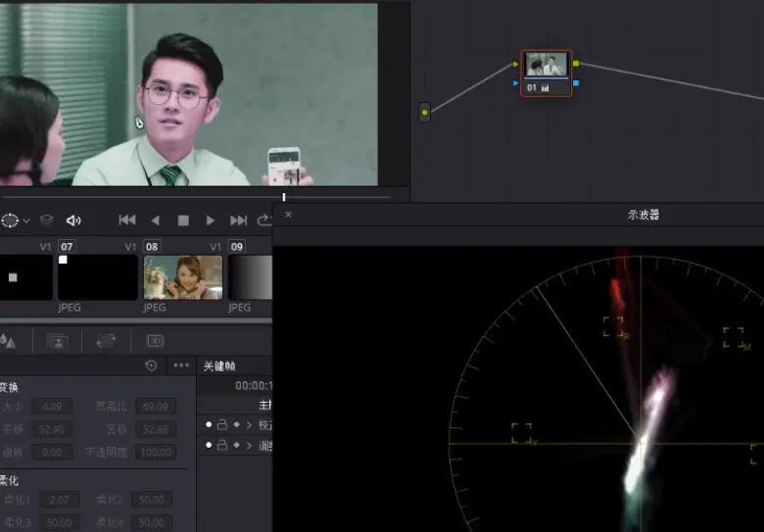Toggle auto-keyframe dot on 调 row
764x532 pixels.
point(209,445)
